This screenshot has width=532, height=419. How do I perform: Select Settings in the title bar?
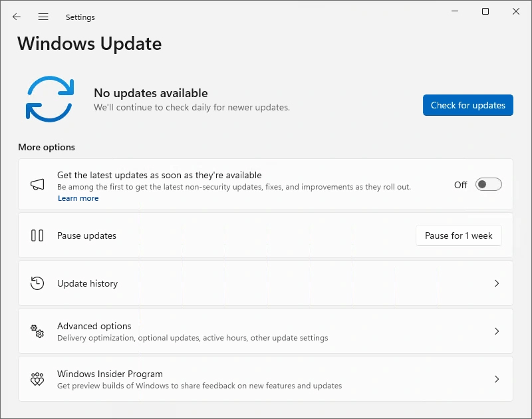pos(80,17)
